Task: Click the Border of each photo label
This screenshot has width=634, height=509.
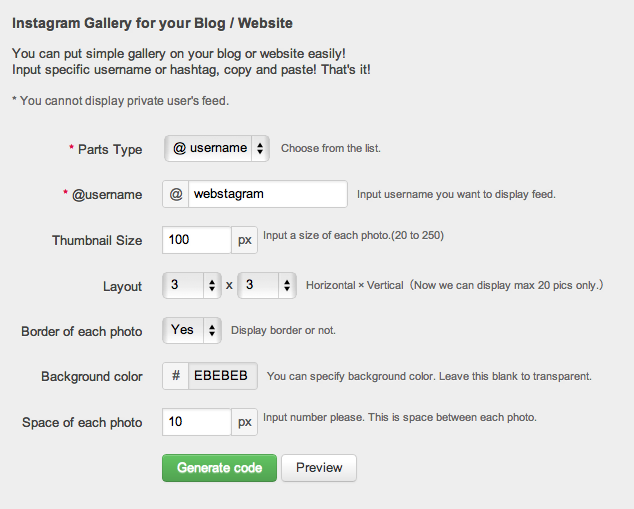Action: pyautogui.click(x=82, y=331)
